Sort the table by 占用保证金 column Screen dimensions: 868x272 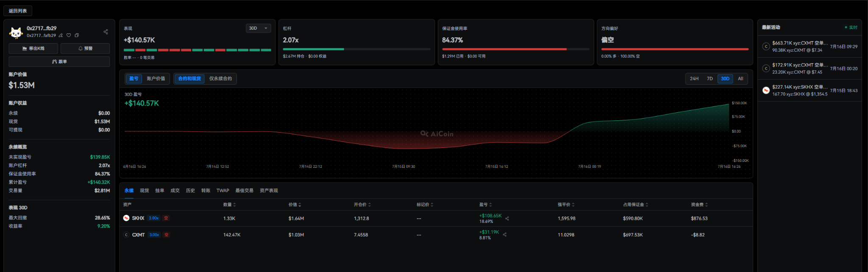coord(636,205)
